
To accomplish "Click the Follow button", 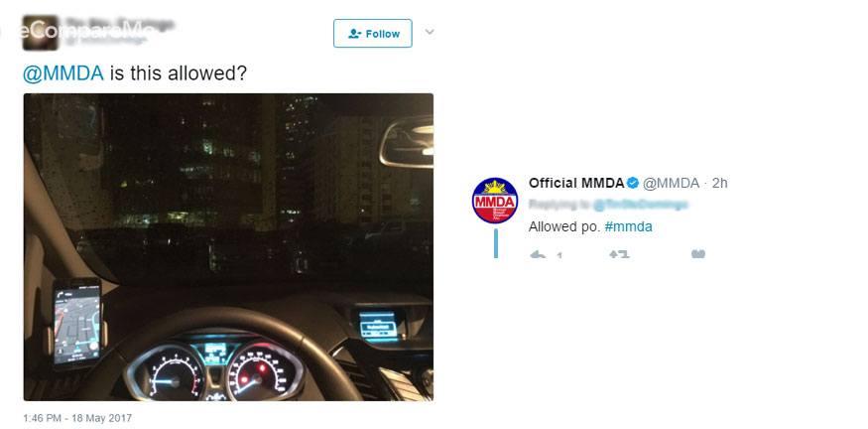I will point(373,33).
